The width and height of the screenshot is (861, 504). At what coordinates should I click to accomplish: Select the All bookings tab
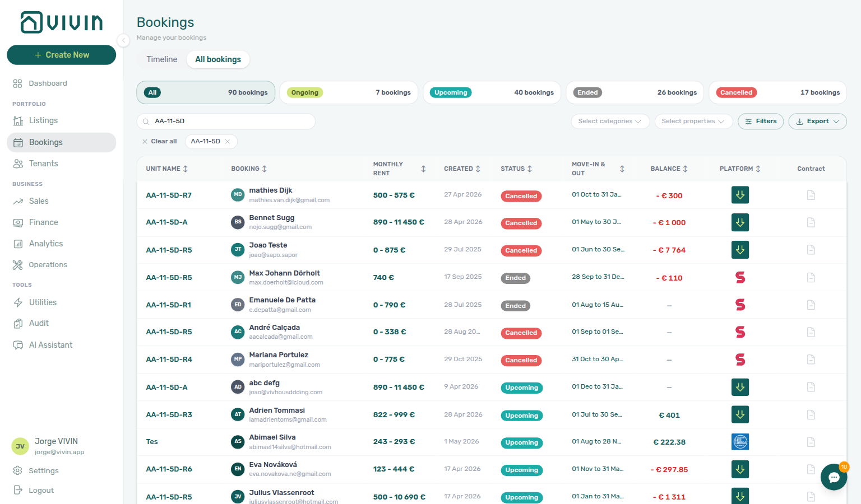(x=218, y=59)
